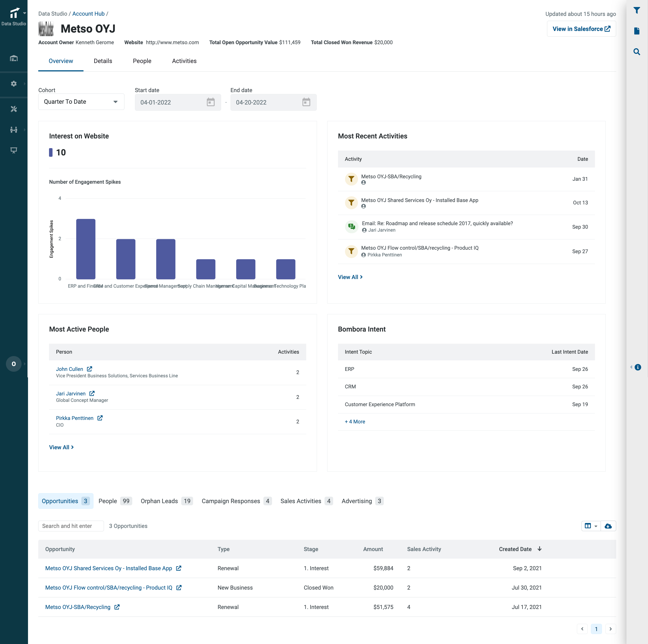Click the cloud download icon button
The width and height of the screenshot is (648, 644).
click(x=608, y=526)
